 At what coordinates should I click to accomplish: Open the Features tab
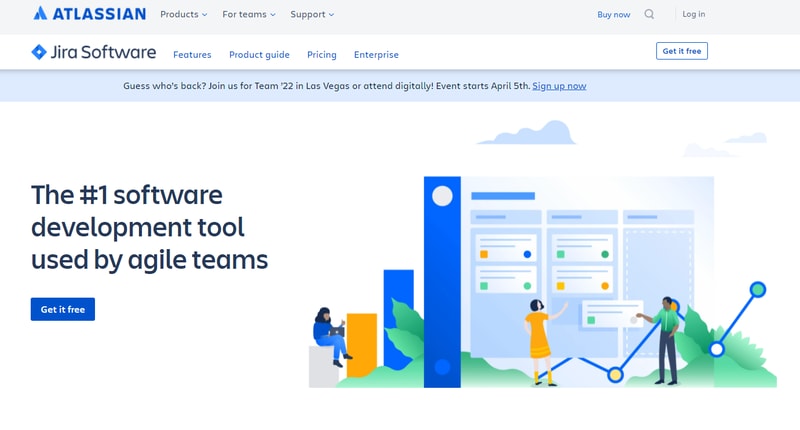[x=192, y=55]
